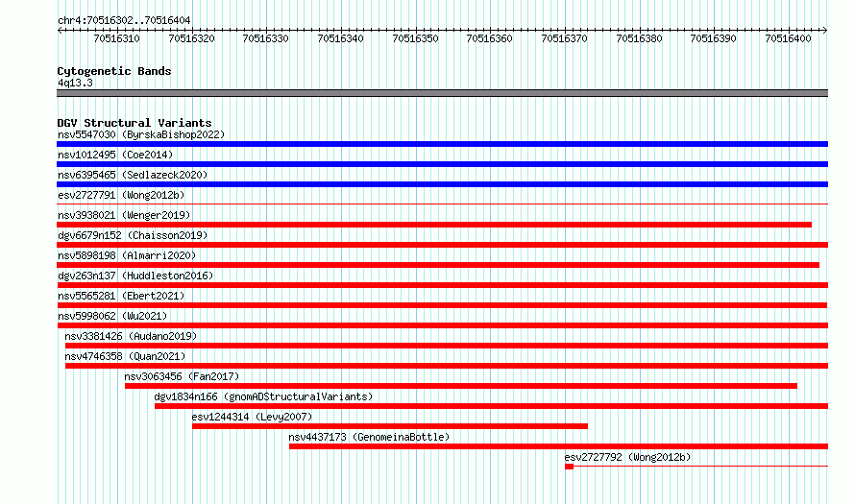This screenshot has width=855, height=504.
Task: Click the left arrowhead of the ruler
Action: click(x=60, y=30)
